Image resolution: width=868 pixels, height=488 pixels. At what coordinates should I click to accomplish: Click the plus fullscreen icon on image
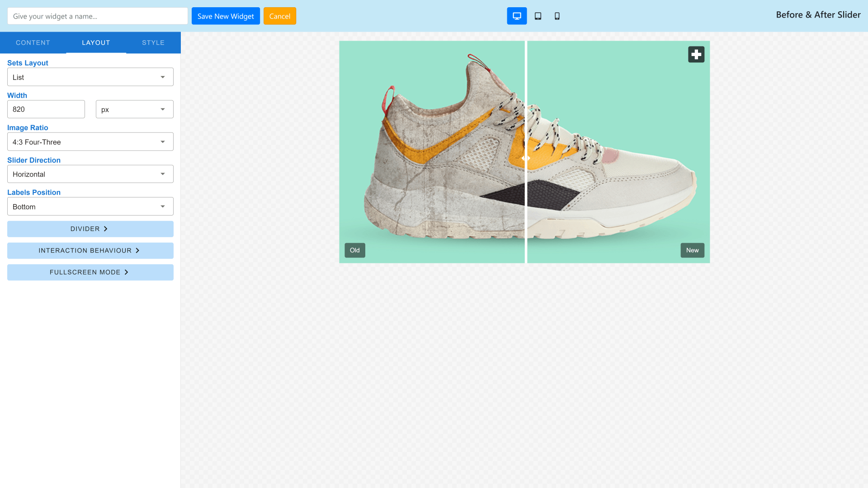(x=696, y=55)
